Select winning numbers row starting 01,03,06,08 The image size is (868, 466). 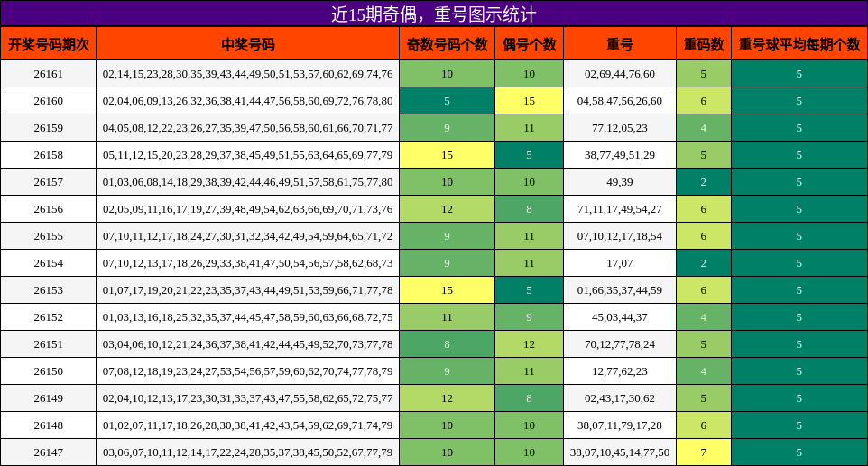[247, 182]
